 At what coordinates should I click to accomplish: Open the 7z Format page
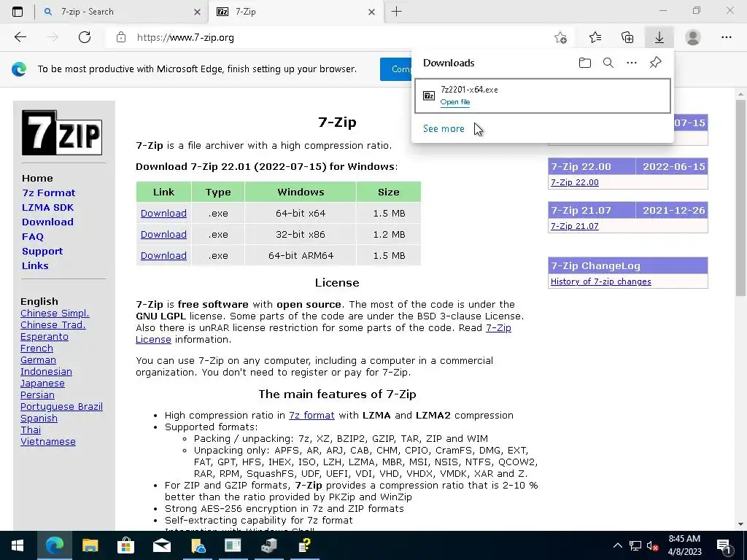pyautogui.click(x=49, y=192)
